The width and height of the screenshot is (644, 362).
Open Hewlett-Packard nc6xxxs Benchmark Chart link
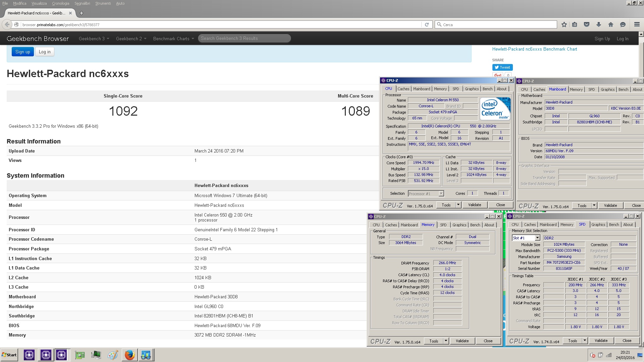coord(534,49)
